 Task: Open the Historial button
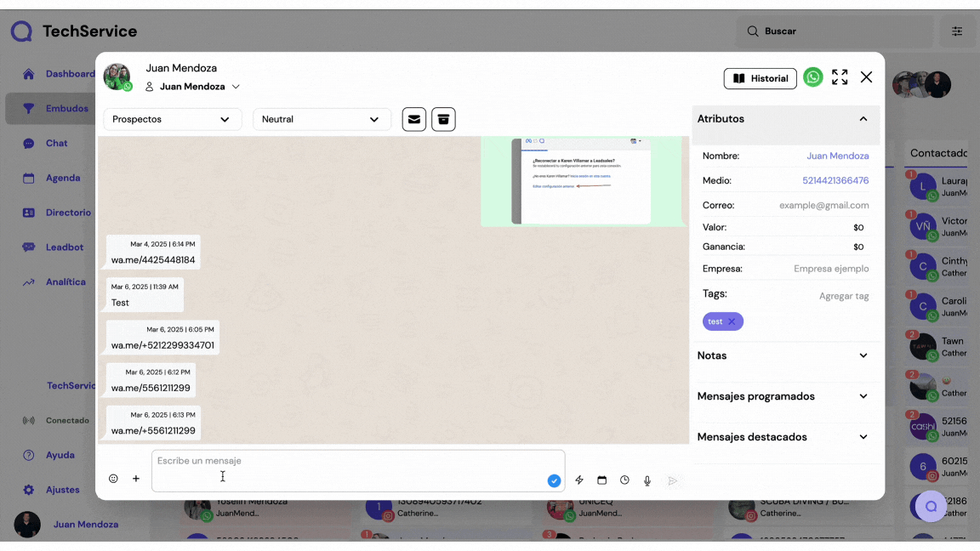click(760, 78)
